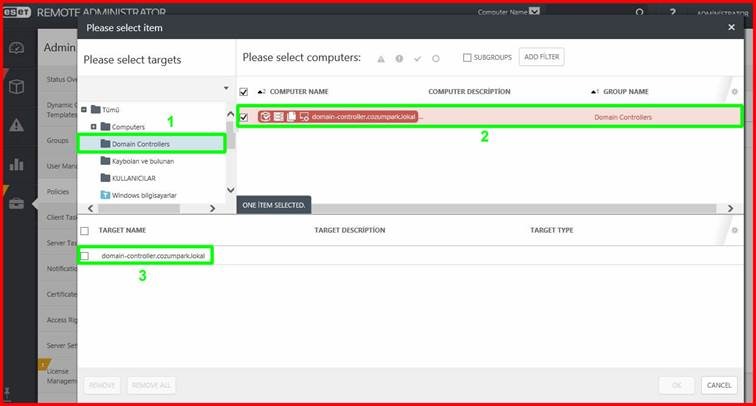Viewport: 756px width, 406px height.
Task: Click the OK button
Action: (x=676, y=385)
